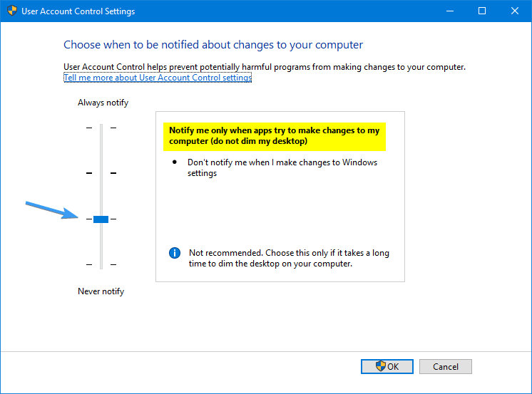The image size is (532, 394).
Task: Click the blue info icon beside Not recommended
Action: 175,253
